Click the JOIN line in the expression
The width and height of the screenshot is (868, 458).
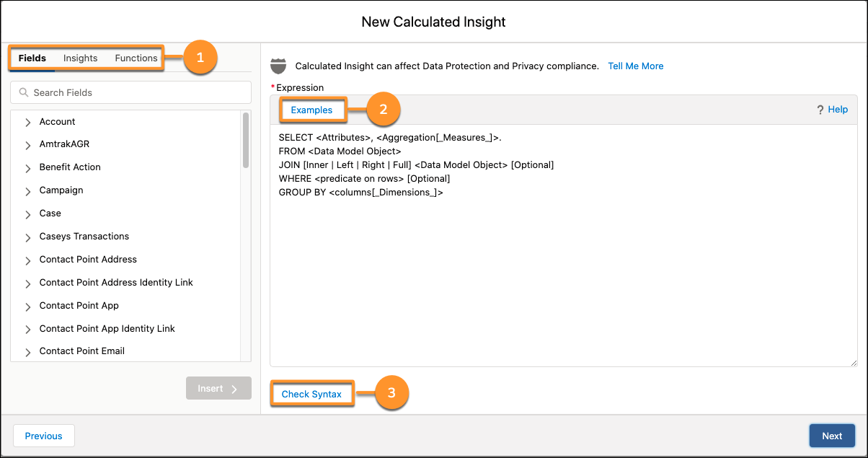click(x=416, y=164)
